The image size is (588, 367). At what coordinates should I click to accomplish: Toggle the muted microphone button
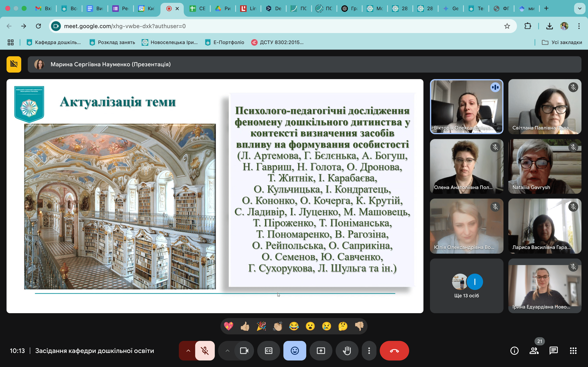pyautogui.click(x=205, y=350)
